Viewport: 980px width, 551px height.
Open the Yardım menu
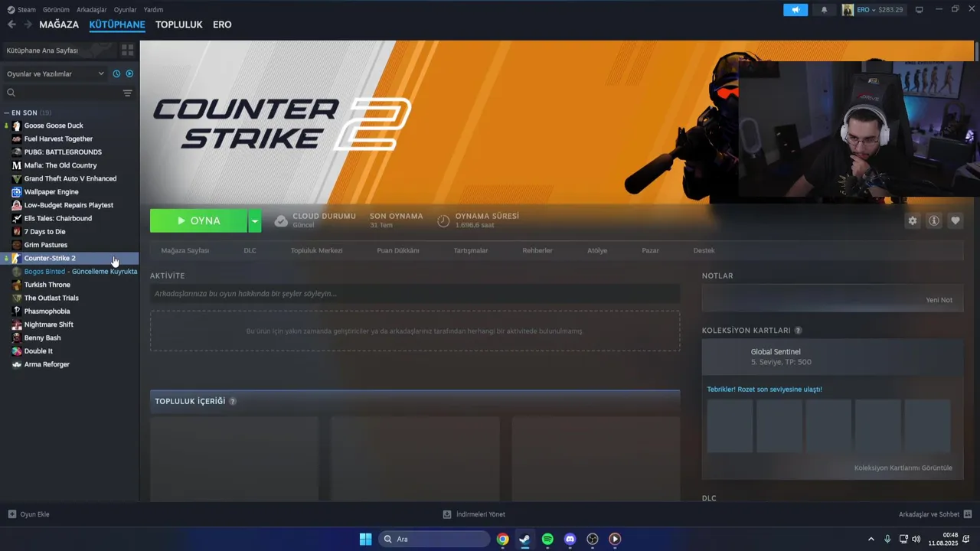click(x=153, y=10)
